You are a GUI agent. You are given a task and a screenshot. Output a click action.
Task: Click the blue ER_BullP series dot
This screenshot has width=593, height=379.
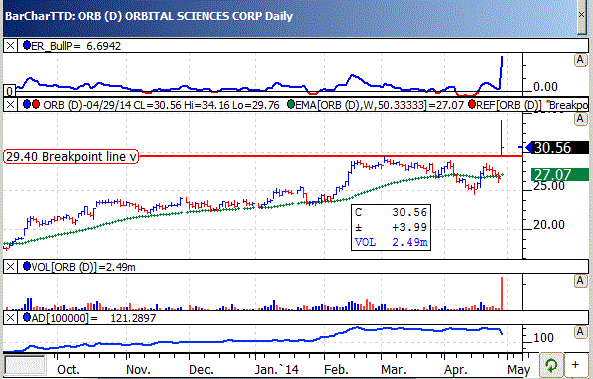[x=27, y=45]
